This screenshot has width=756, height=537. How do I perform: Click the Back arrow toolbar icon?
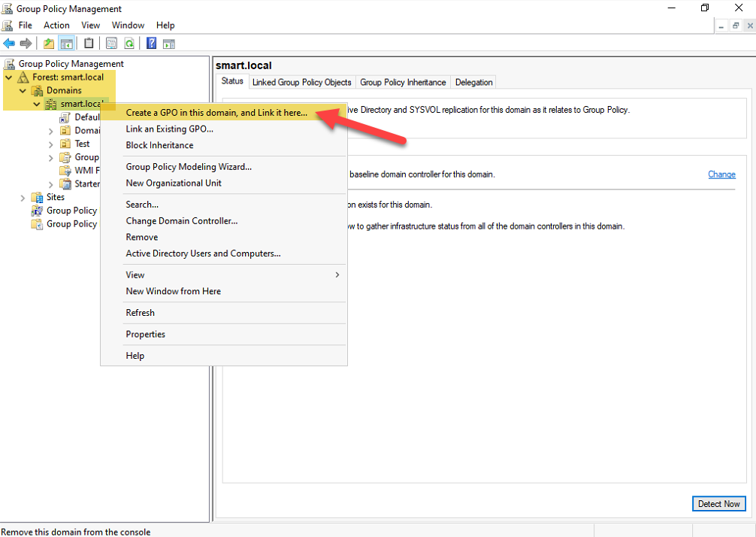tap(9, 44)
